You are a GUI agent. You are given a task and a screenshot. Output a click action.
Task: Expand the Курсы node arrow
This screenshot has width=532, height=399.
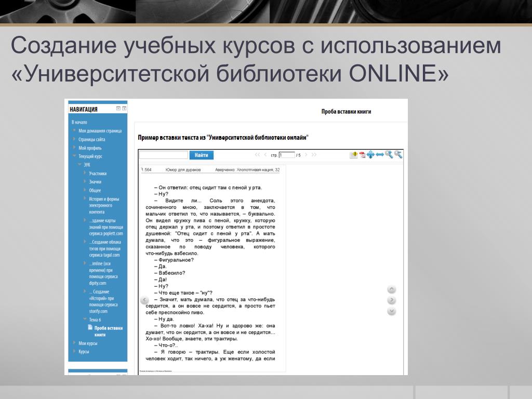click(74, 351)
